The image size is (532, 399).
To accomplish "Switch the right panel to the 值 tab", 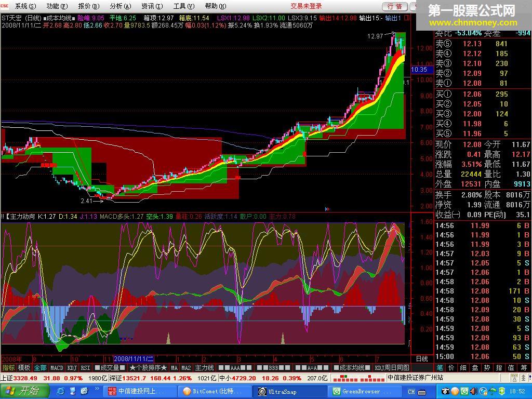I will [511, 367].
